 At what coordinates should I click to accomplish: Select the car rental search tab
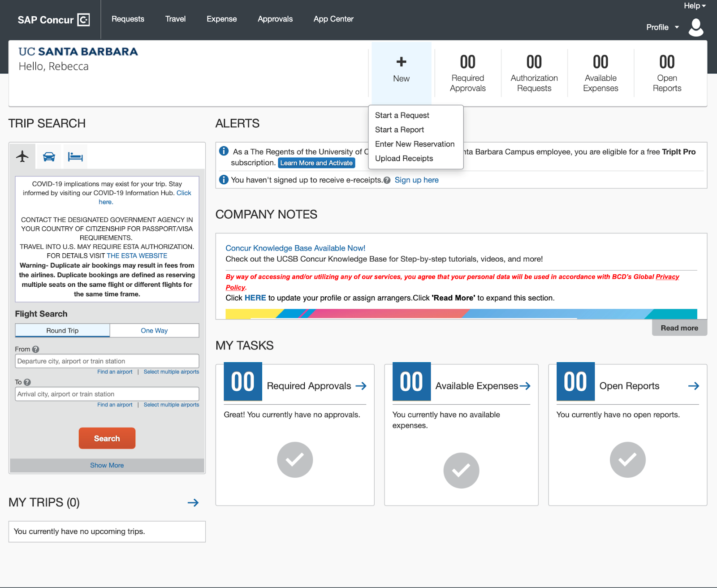[x=49, y=156]
